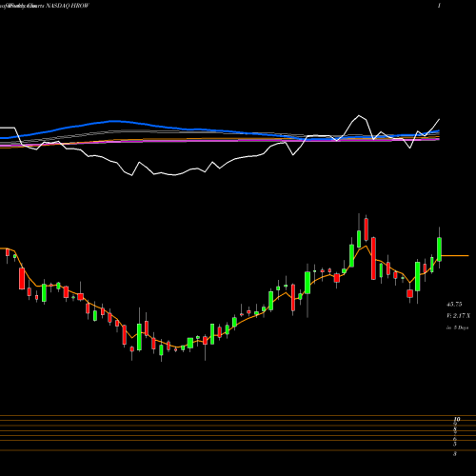Image resolution: width=476 pixels, height=476 pixels.
Task: Click the '10' label on the bottom scale
Action: [x=457, y=419]
